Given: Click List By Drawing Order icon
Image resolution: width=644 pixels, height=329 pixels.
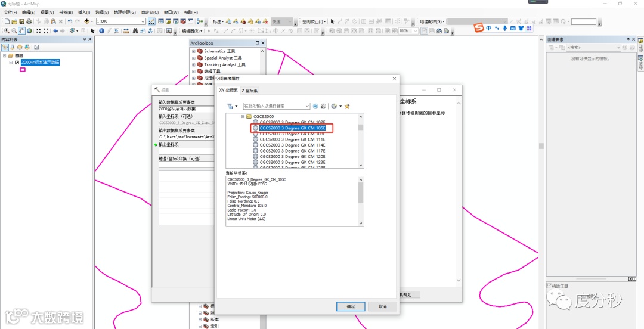Looking at the screenshot, I should pyautogui.click(x=5, y=47).
